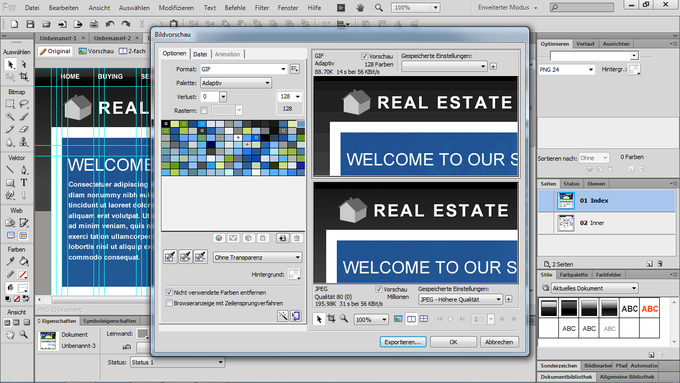Click the Save icon in the main toolbar
680x383 pixels.
30,24
